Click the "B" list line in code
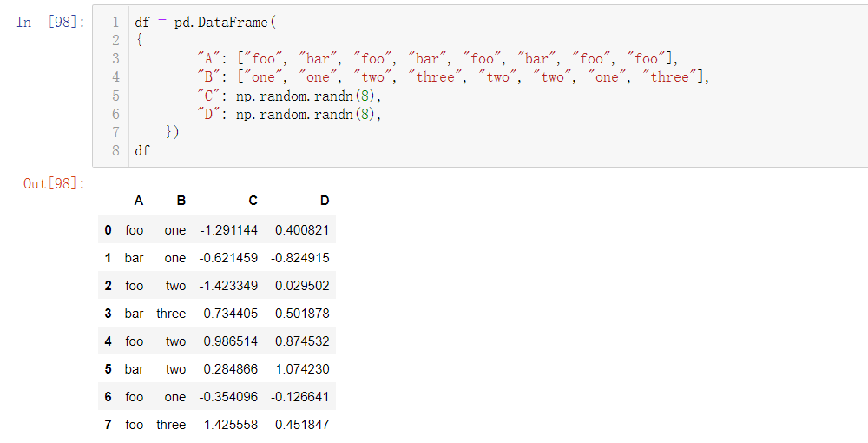The image size is (868, 443). 453,77
